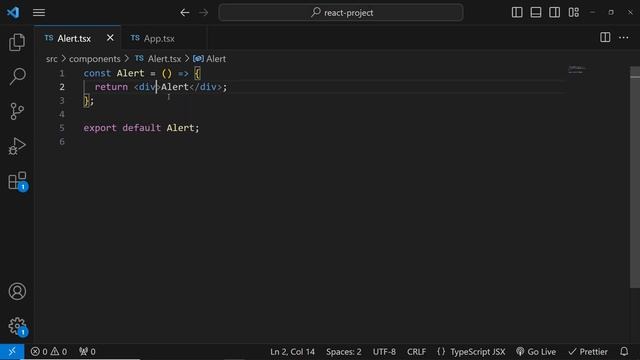
Task: Open the Accounts menu icon
Action: pyautogui.click(x=17, y=291)
